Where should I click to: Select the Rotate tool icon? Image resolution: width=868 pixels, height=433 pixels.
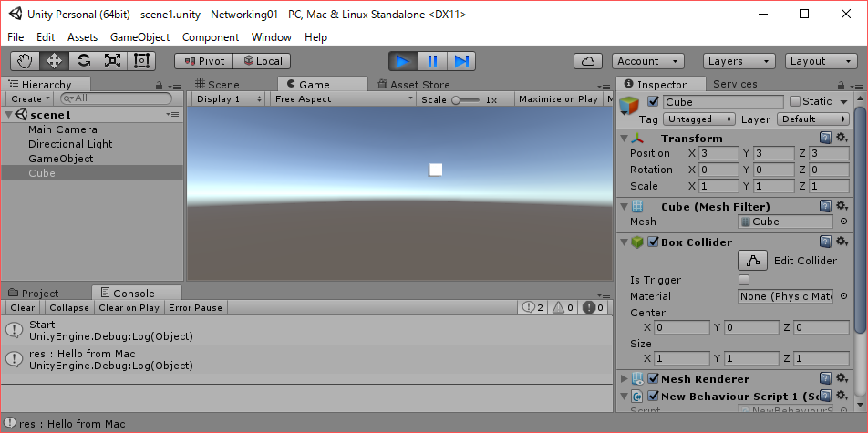click(x=83, y=61)
